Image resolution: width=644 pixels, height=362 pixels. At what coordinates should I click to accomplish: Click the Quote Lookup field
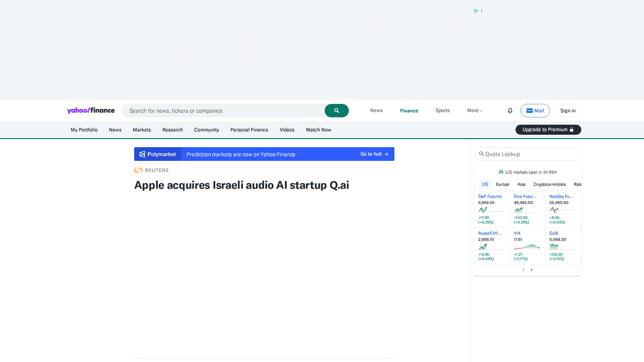pyautogui.click(x=530, y=154)
